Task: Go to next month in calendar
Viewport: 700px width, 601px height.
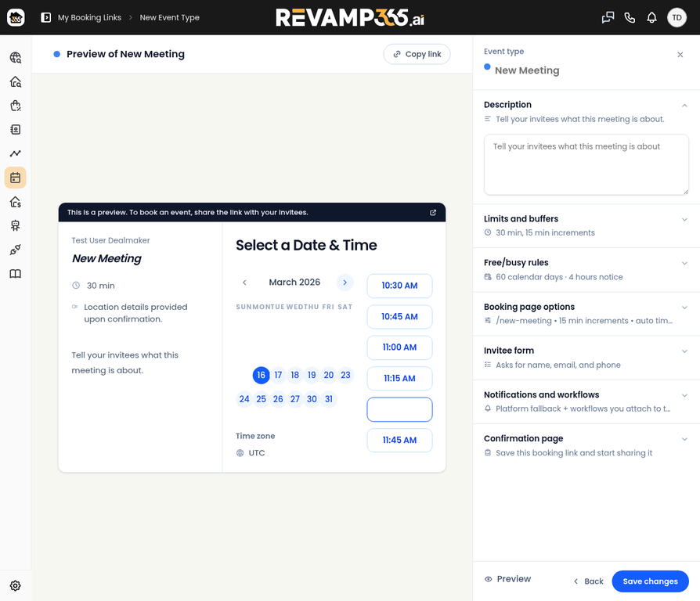Action: pyautogui.click(x=345, y=282)
